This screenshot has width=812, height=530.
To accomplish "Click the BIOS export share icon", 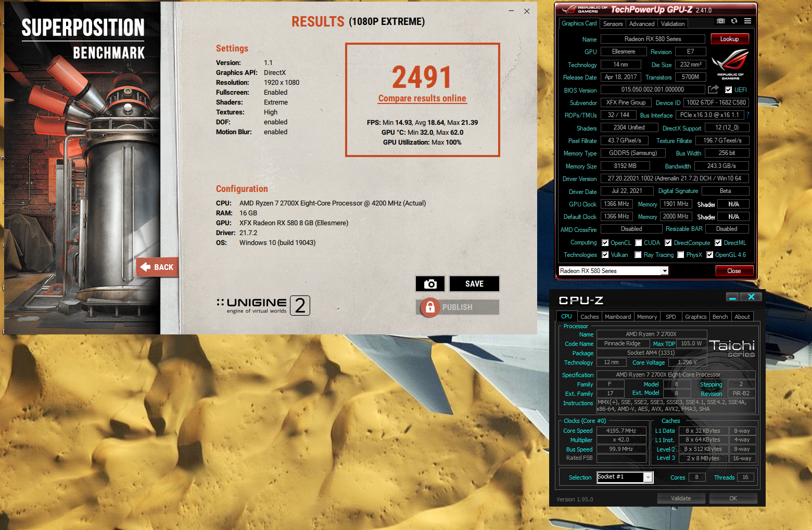I will click(713, 89).
